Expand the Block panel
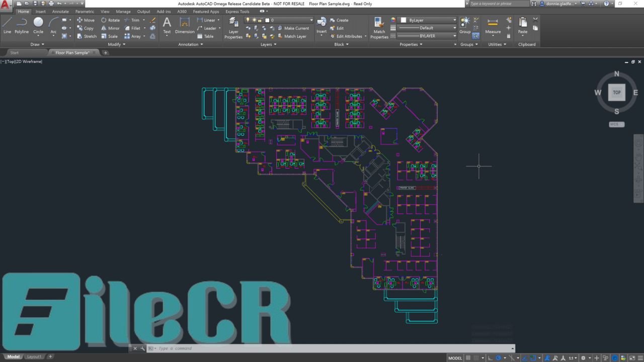Viewport: 644px width, 362px height. pyautogui.click(x=342, y=44)
